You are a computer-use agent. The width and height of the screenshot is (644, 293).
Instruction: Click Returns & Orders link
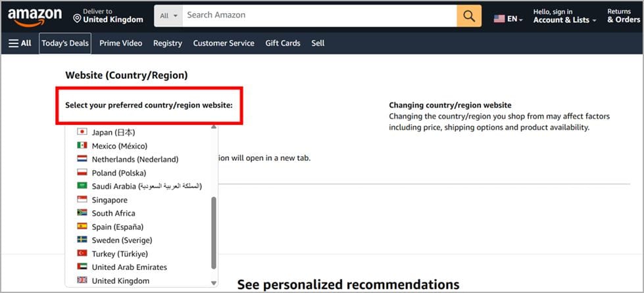point(623,16)
